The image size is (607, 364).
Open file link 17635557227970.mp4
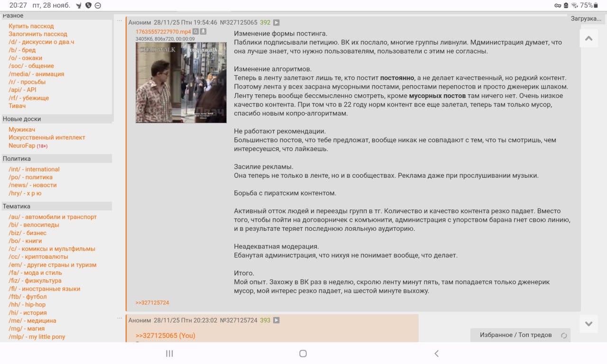click(x=163, y=32)
